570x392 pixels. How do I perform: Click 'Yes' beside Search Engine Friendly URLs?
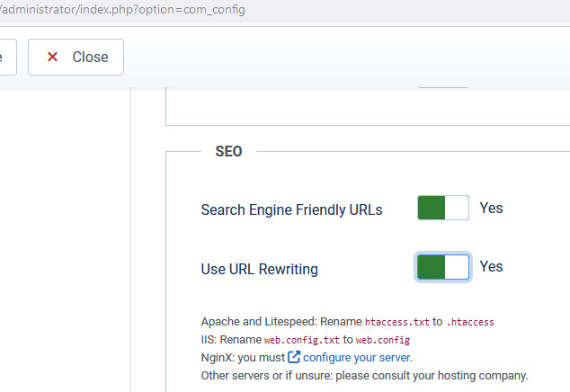click(x=491, y=209)
